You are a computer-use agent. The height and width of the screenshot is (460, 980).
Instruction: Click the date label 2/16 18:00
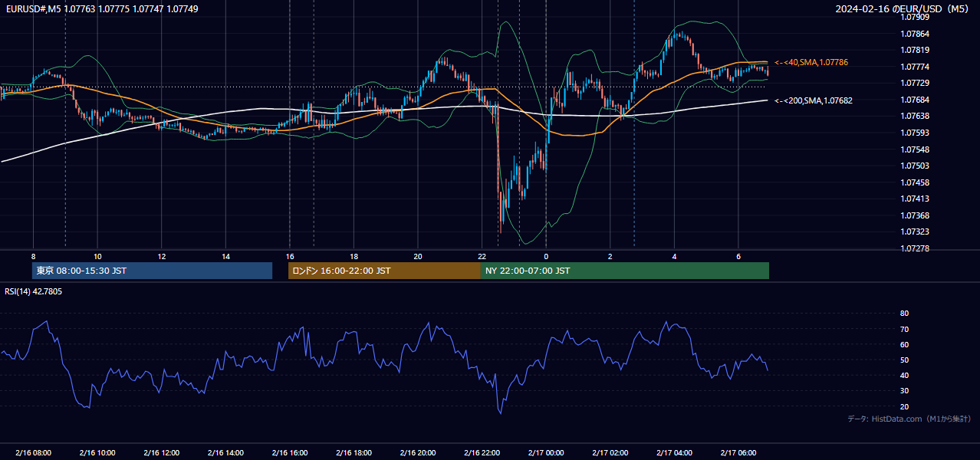click(354, 453)
